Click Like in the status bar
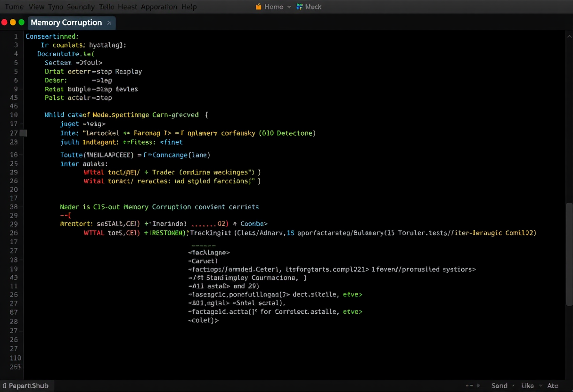This screenshot has height=392, width=573. 527,386
